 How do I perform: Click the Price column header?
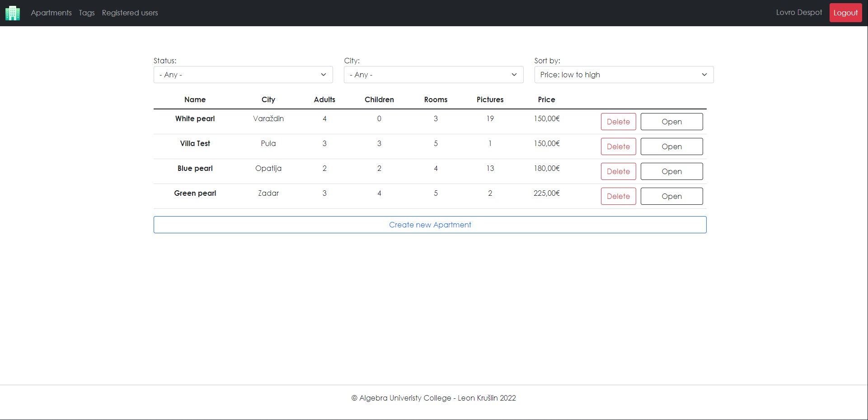[x=546, y=99]
